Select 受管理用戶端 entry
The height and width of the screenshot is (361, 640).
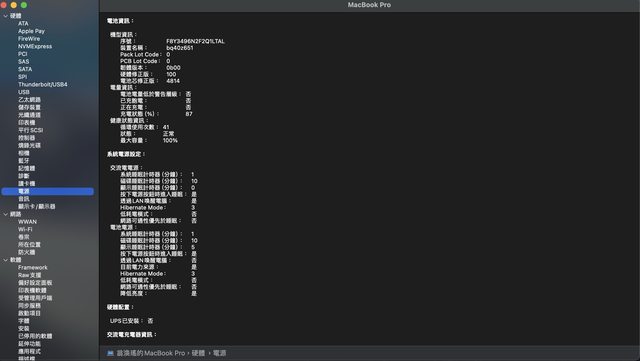pyautogui.click(x=35, y=298)
